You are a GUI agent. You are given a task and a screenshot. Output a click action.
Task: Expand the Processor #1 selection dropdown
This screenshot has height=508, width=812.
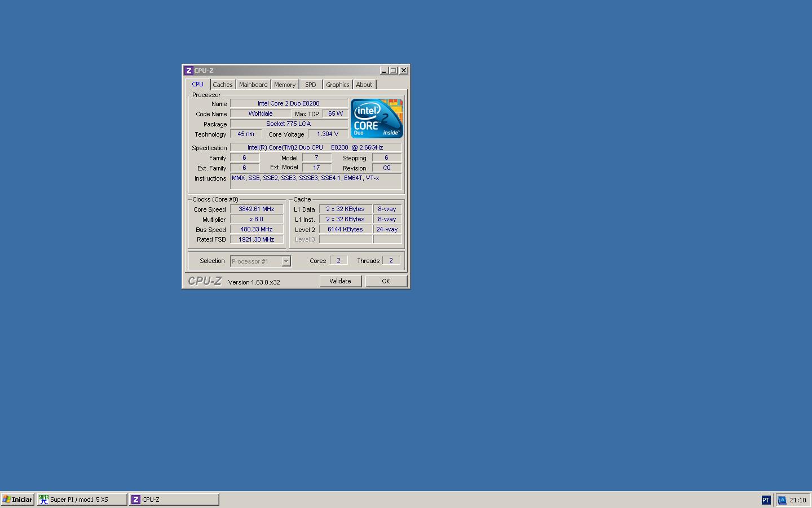point(286,261)
